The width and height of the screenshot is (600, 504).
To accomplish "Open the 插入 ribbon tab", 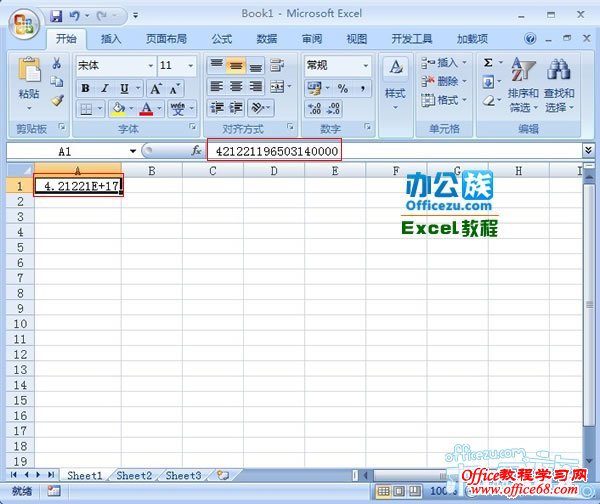I will coord(111,39).
